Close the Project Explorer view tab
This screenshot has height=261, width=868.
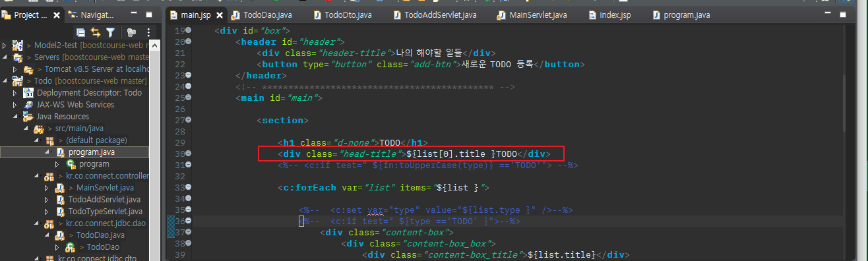(57, 14)
